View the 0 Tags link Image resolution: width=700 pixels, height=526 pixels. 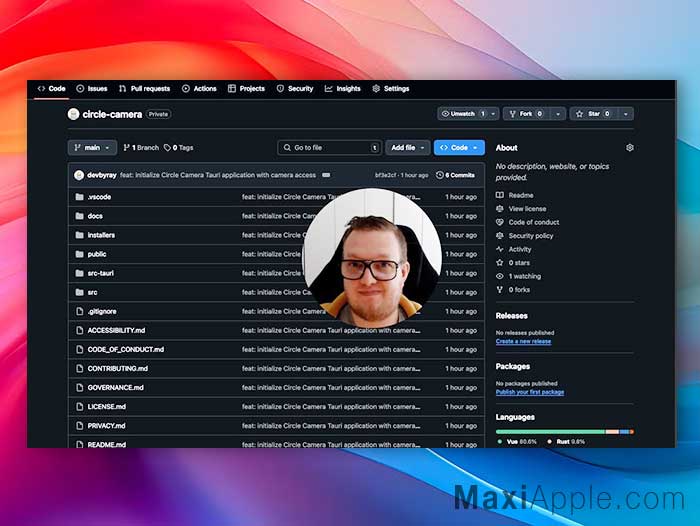tap(179, 148)
